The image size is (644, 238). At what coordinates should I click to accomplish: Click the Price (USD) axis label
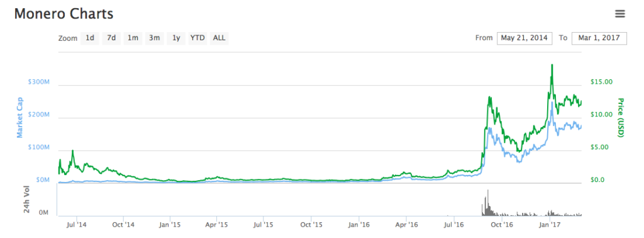621,117
